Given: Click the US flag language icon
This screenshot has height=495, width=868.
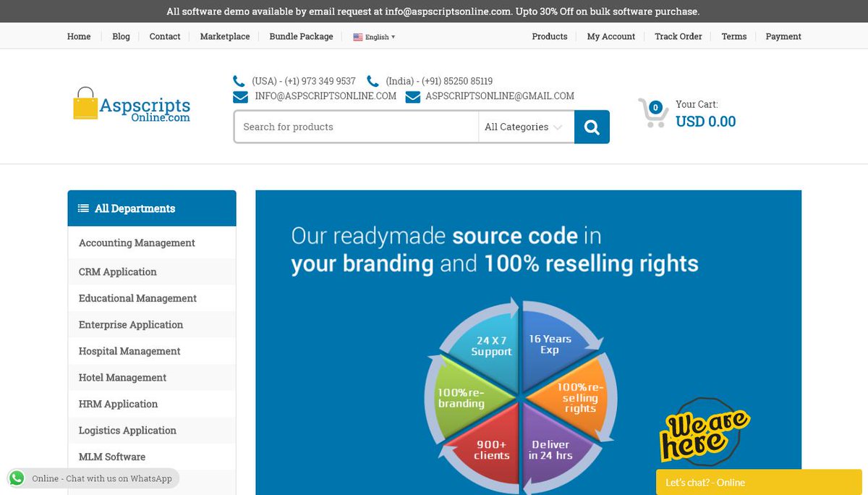Looking at the screenshot, I should [x=357, y=37].
